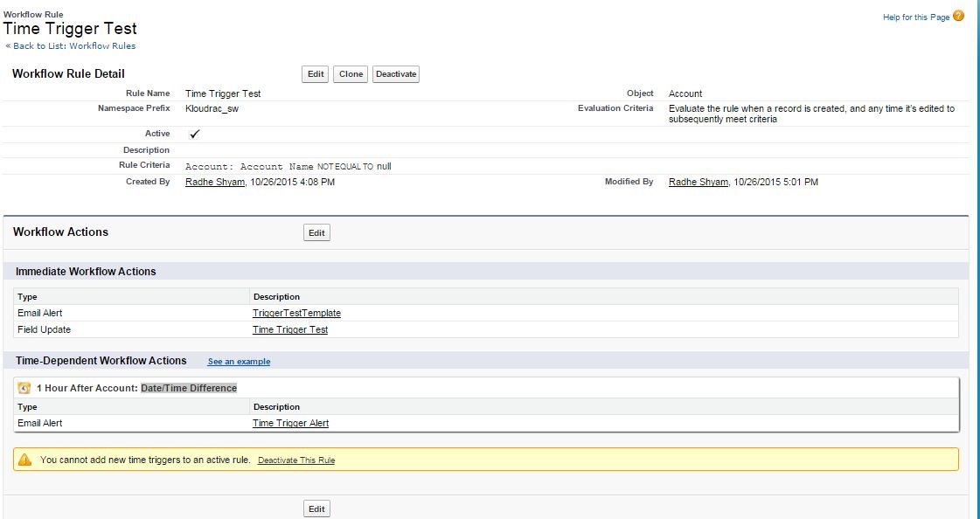Click the Immediate Workflow Actions section header
This screenshot has height=519, width=980.
click(86, 272)
